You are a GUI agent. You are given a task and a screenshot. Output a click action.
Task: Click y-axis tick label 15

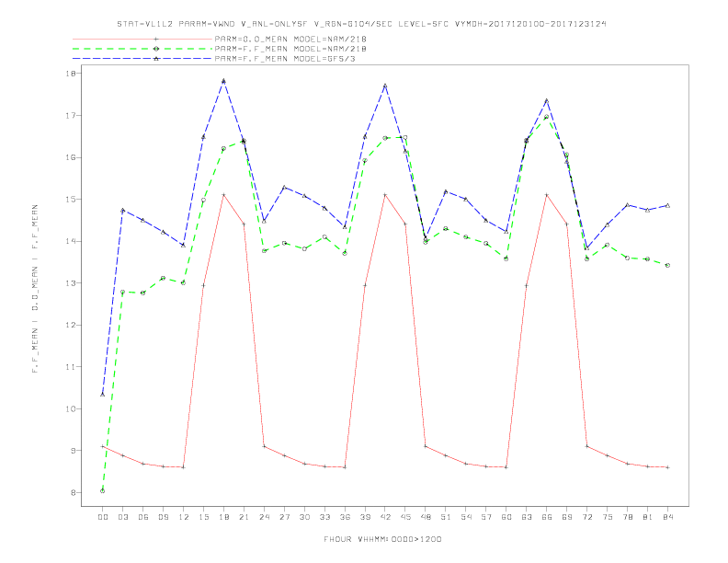71,200
